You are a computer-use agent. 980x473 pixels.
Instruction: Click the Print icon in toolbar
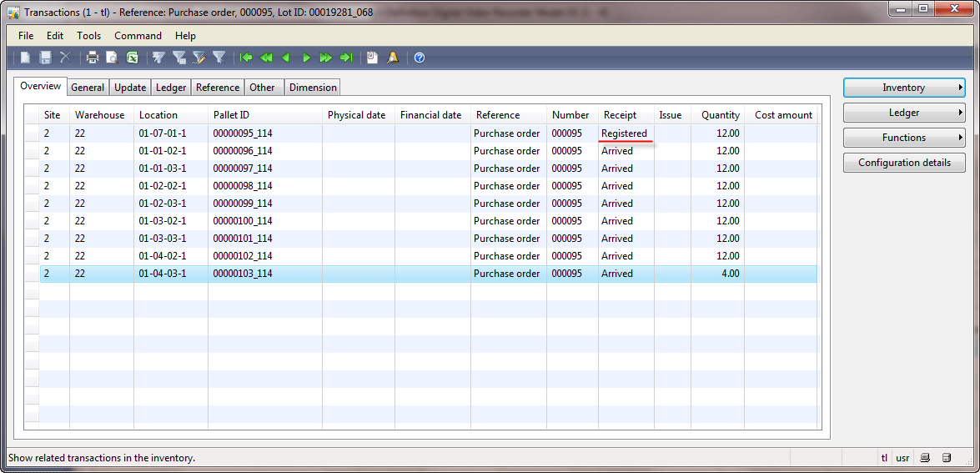93,58
